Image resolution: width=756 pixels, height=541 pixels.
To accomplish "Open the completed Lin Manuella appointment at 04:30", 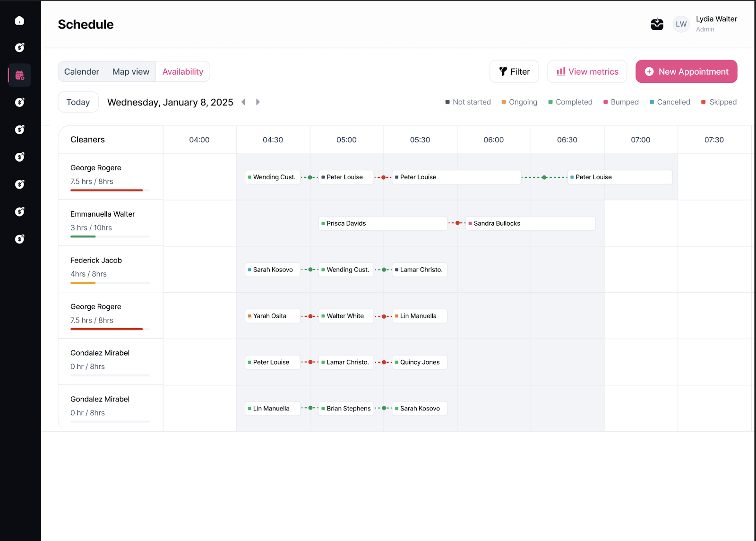I will 272,409.
